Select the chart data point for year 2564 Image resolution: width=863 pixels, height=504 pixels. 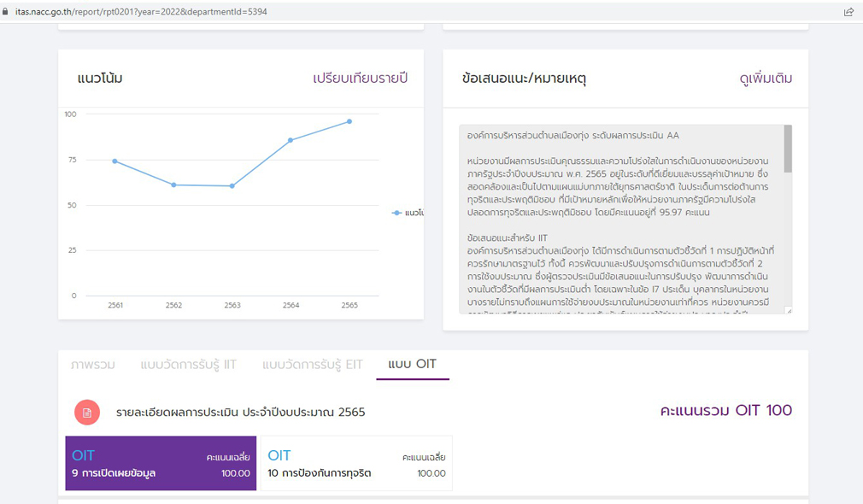291,140
